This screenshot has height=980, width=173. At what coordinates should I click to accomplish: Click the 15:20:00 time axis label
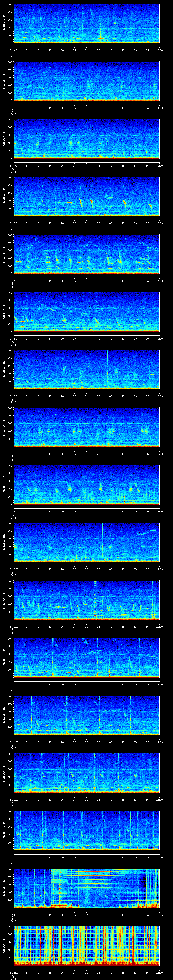pos(13,684)
